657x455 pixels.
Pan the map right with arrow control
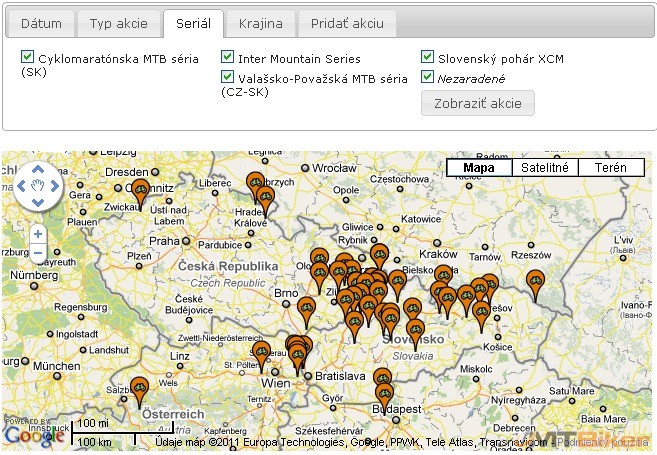55,186
